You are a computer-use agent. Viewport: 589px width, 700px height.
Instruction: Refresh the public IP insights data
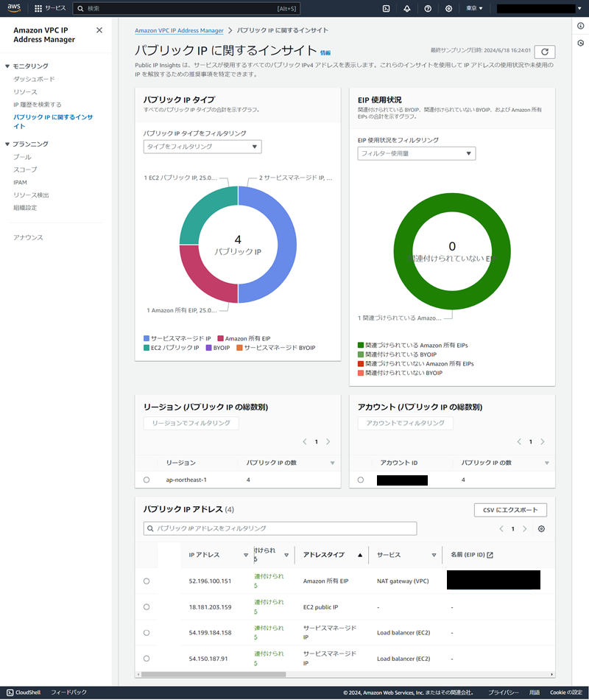coord(545,52)
